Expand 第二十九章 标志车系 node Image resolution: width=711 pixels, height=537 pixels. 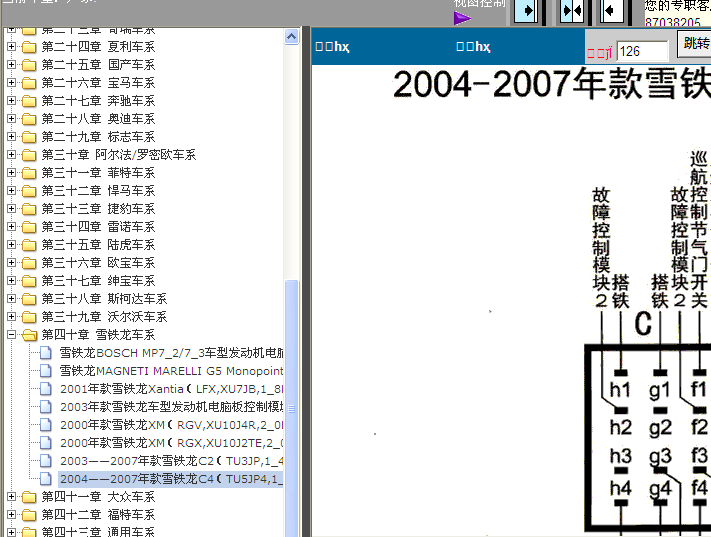pos(12,137)
